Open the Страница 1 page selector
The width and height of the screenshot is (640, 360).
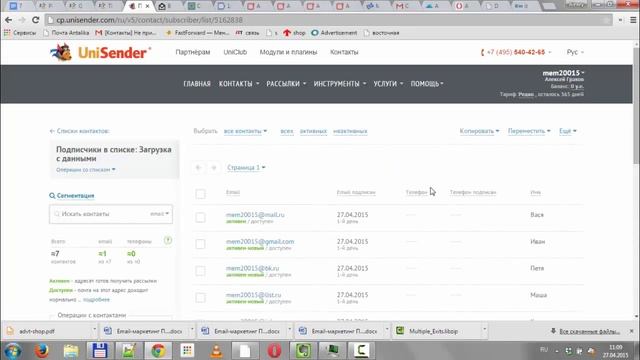pyautogui.click(x=246, y=168)
